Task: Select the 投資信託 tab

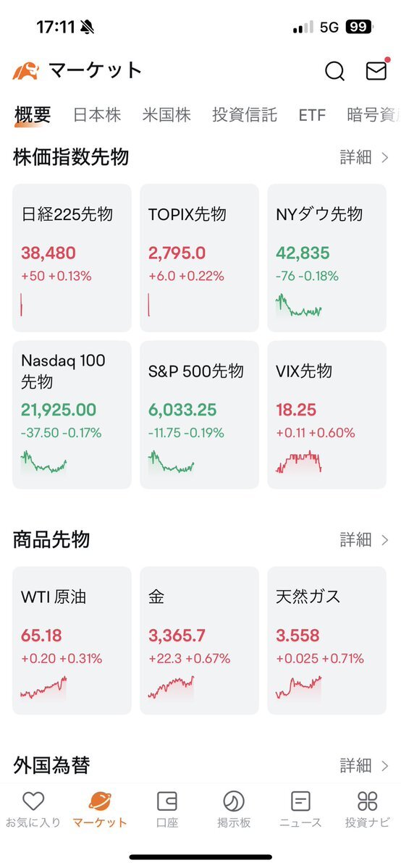Action: 244,115
